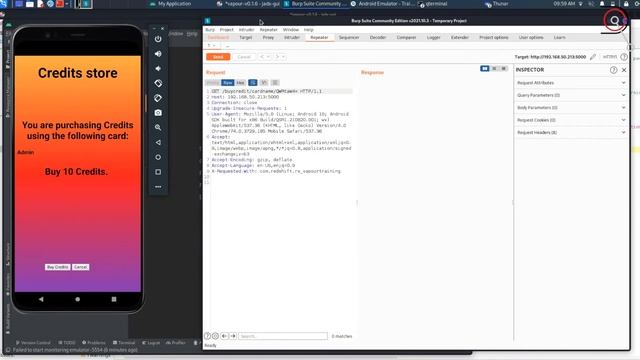Switch to the Learn tab

click(x=560, y=38)
